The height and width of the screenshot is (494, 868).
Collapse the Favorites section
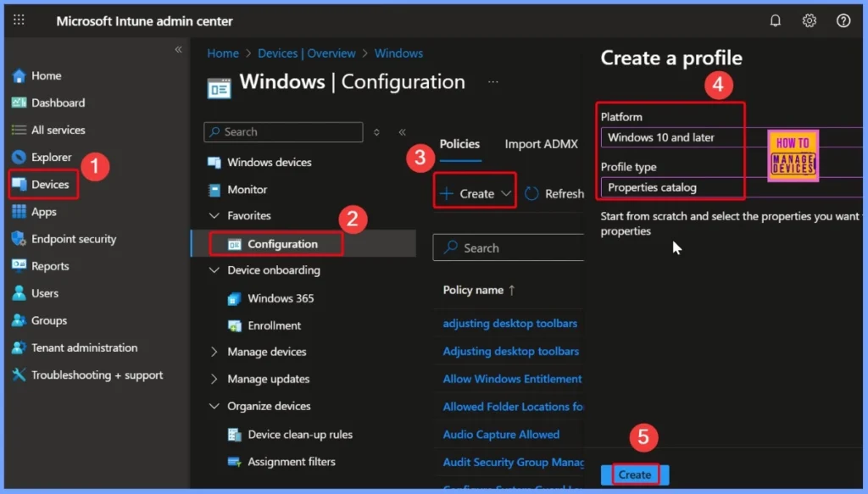tap(214, 216)
